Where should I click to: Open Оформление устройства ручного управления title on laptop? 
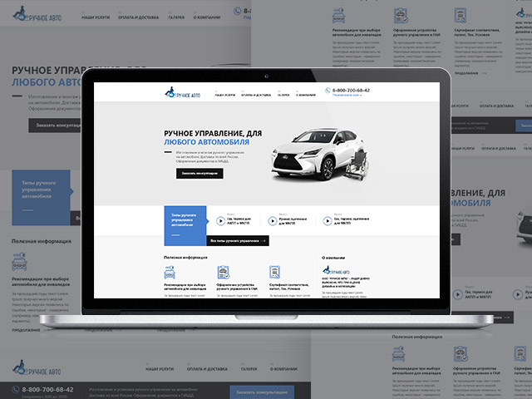237,287
